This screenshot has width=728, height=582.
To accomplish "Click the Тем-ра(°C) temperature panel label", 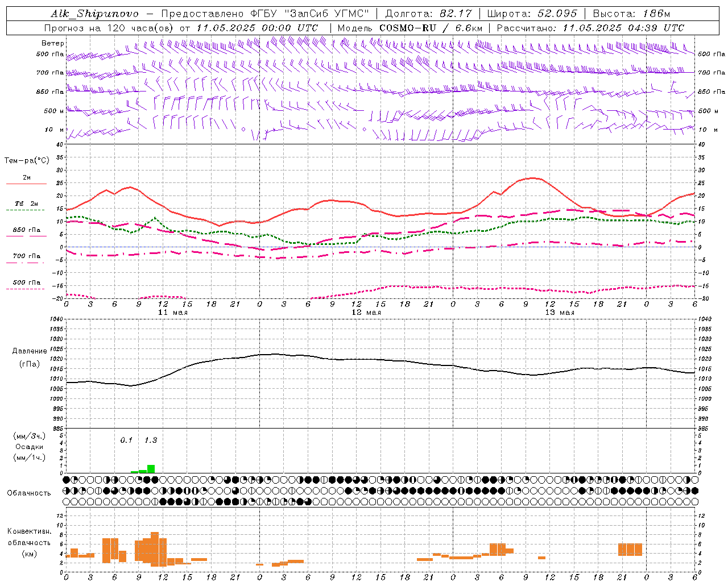I will click(x=27, y=161).
